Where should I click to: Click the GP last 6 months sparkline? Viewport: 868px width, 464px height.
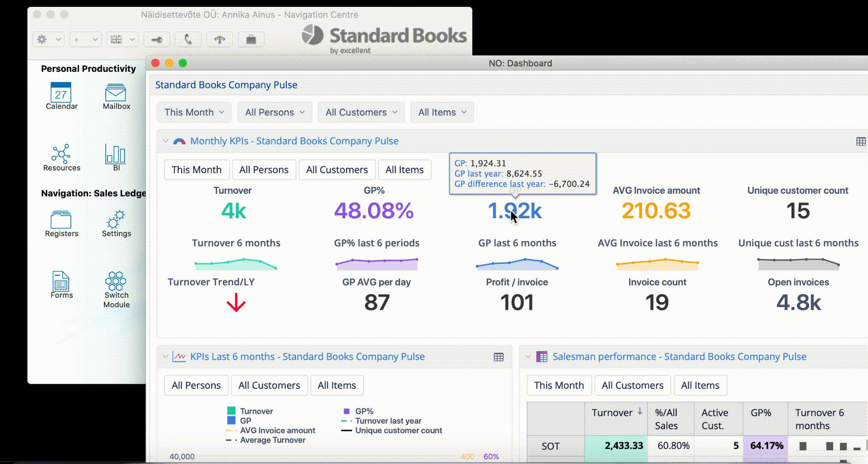coord(517,264)
